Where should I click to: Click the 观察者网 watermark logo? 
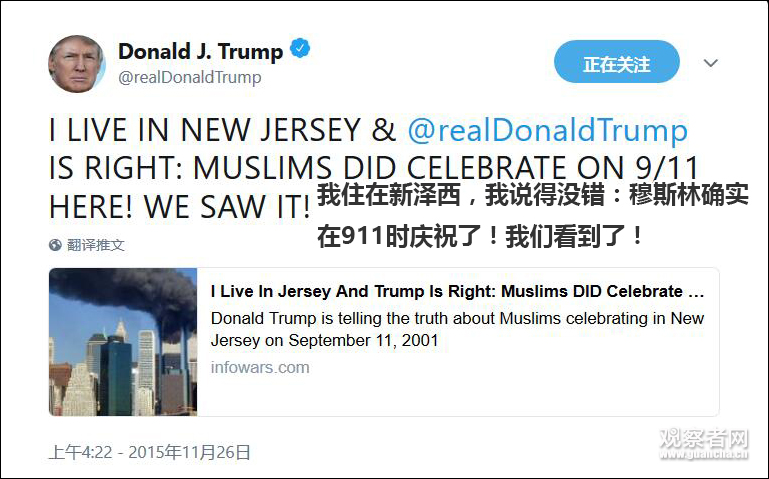click(703, 438)
